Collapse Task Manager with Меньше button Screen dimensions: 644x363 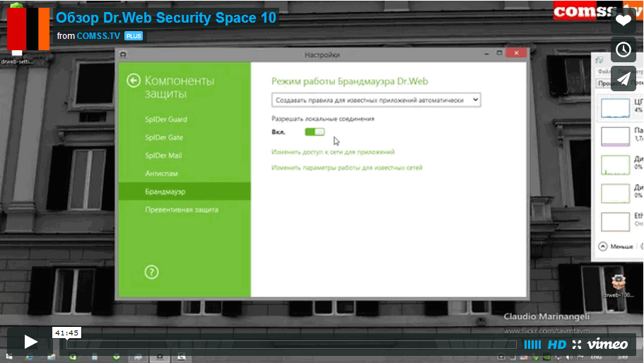616,246
